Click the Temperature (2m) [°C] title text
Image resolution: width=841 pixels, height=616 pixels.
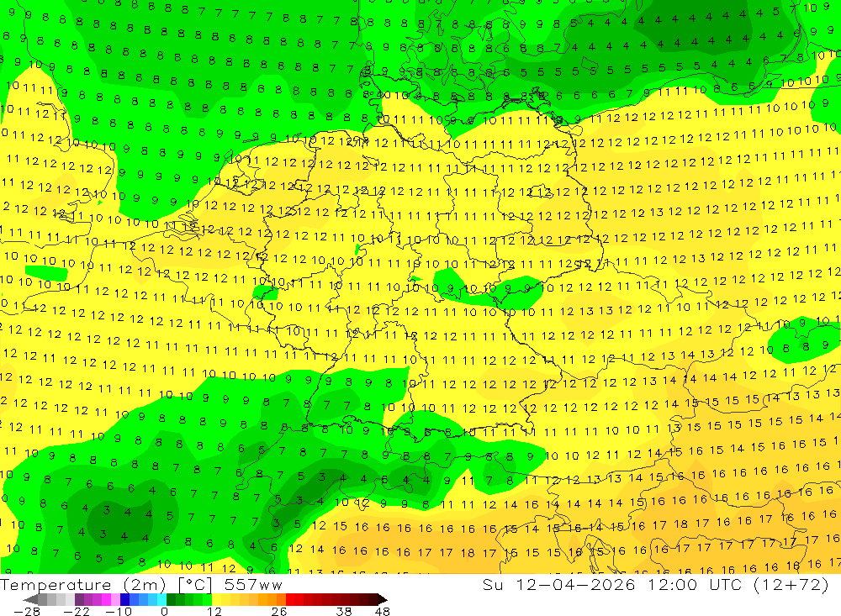click(106, 584)
